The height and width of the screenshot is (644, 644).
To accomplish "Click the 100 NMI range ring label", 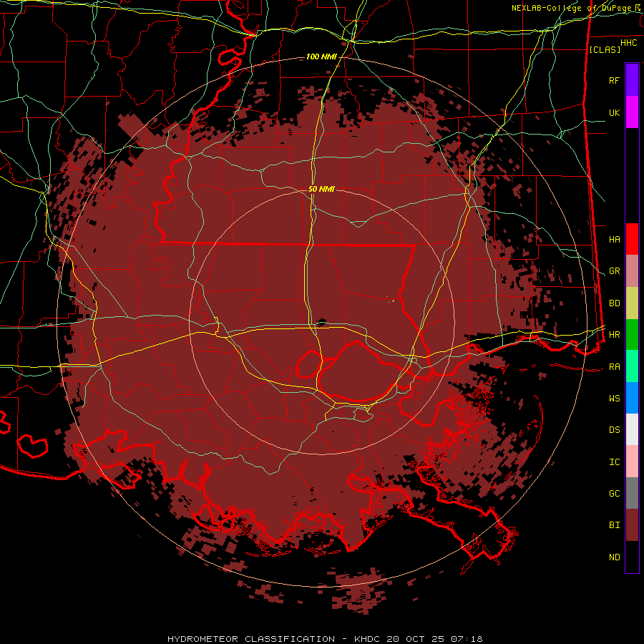I will click(321, 57).
